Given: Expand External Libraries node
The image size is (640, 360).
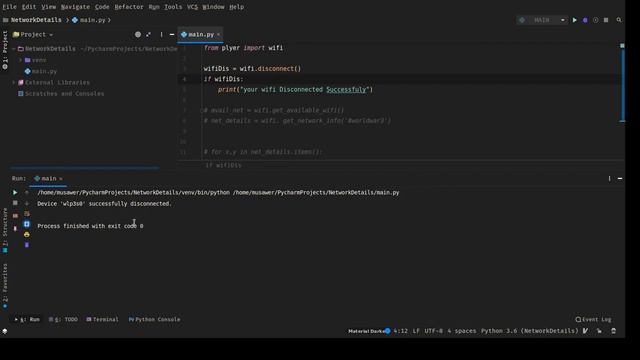Looking at the screenshot, I should tap(14, 82).
